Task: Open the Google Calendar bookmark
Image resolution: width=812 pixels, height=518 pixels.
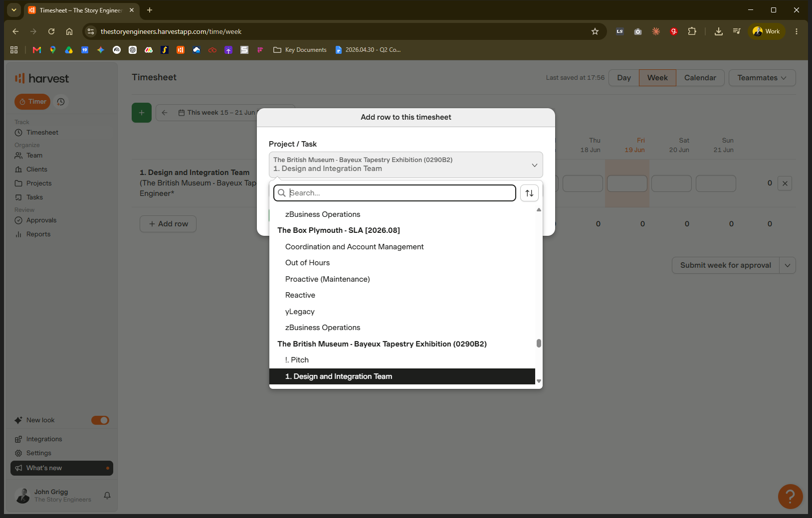Action: pos(85,50)
